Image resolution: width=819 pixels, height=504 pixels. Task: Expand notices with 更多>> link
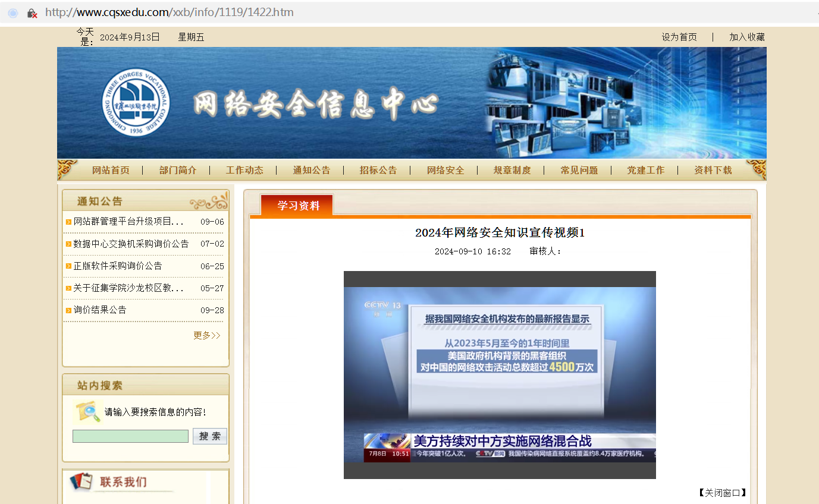(206, 335)
